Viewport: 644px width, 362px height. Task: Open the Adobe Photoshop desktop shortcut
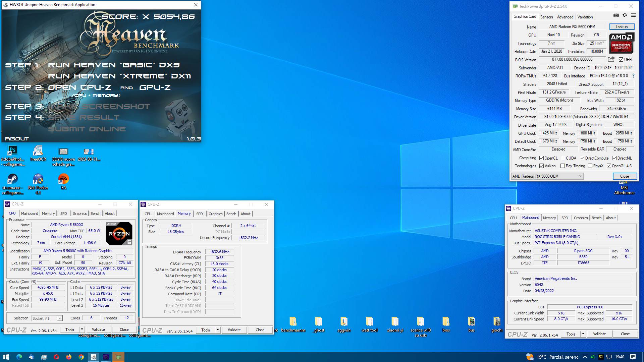click(x=12, y=156)
